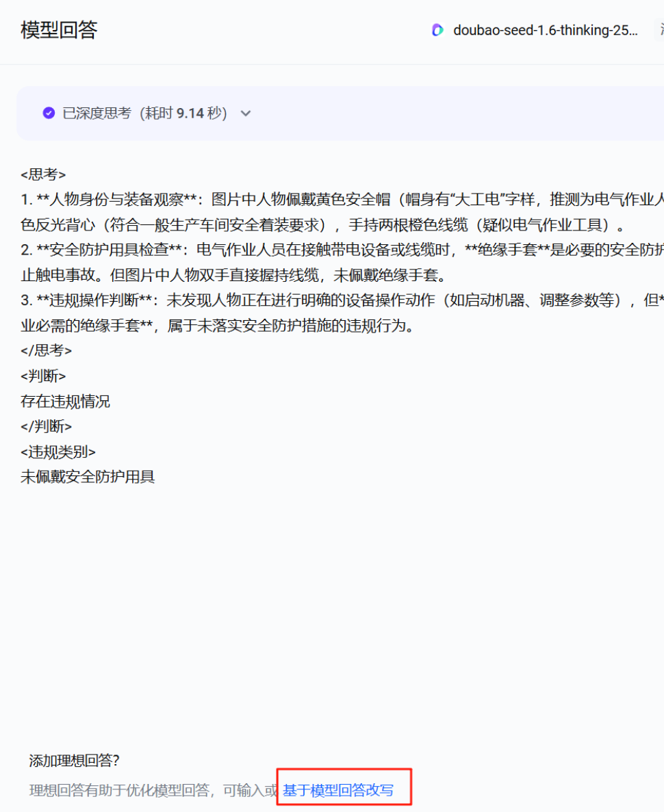Open the 基于模型回答改写 link
Image resolution: width=664 pixels, height=812 pixels.
(x=338, y=790)
